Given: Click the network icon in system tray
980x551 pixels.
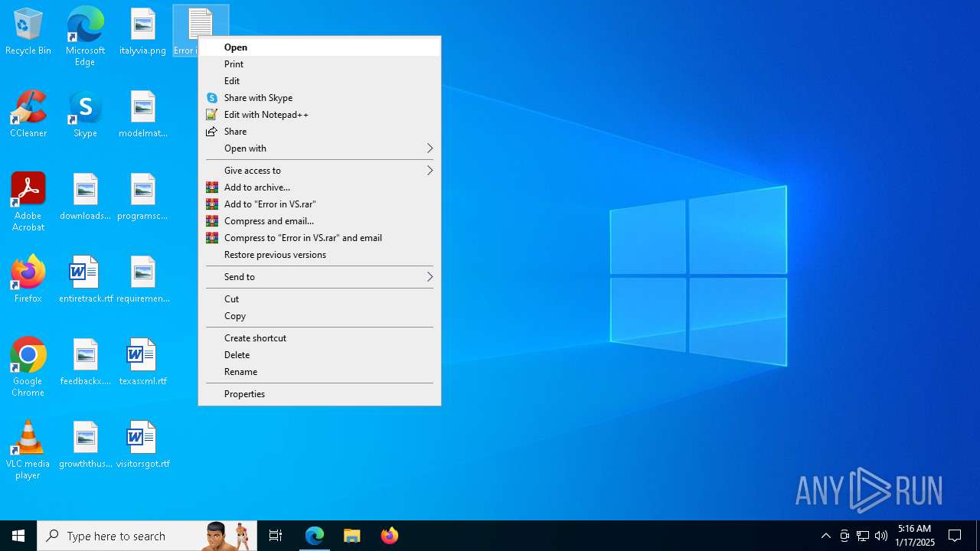Looking at the screenshot, I should tap(863, 536).
